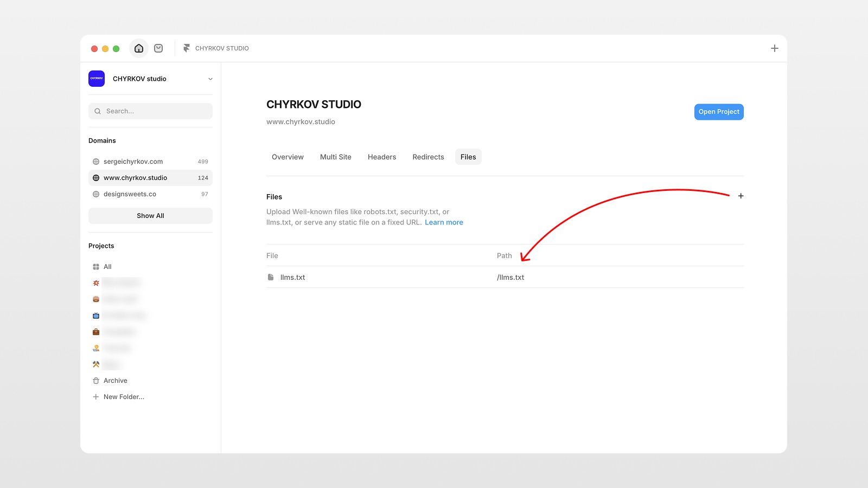
Task: Select the www.chyrkov.studio domain
Action: (x=150, y=178)
